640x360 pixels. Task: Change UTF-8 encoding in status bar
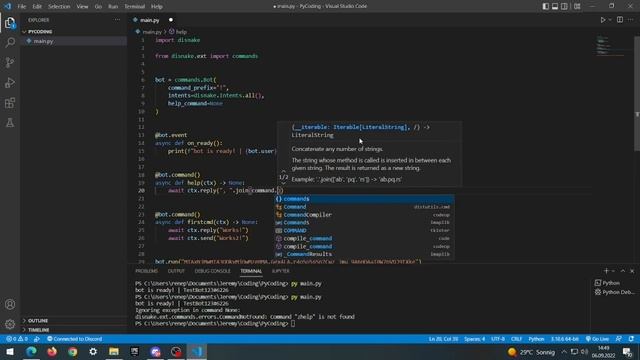point(498,339)
